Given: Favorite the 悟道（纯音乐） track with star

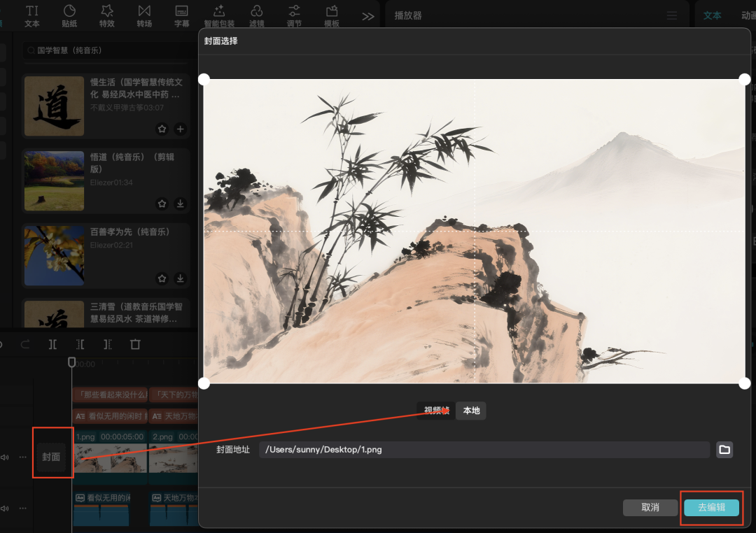Looking at the screenshot, I should [162, 204].
